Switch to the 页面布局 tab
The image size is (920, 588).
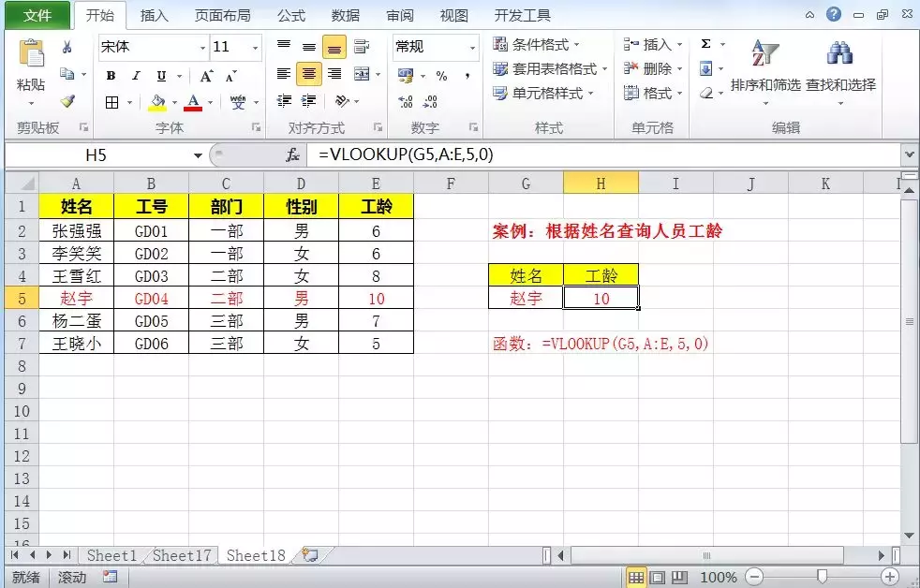[222, 15]
